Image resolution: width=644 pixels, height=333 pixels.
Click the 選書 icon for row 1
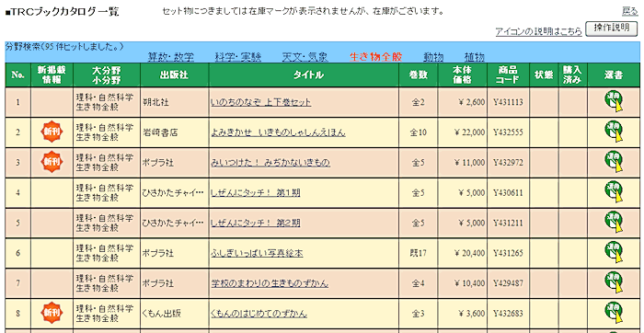pyautogui.click(x=614, y=101)
